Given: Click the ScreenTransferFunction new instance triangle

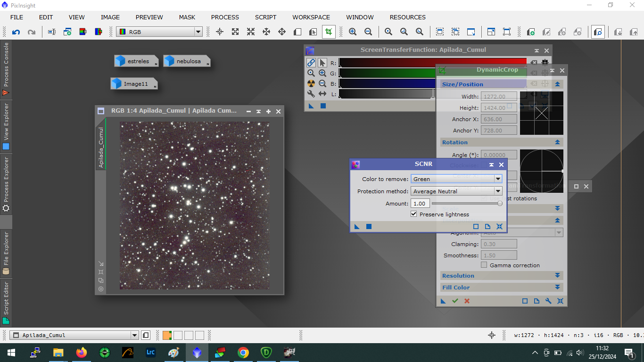Looking at the screenshot, I should 311,106.
